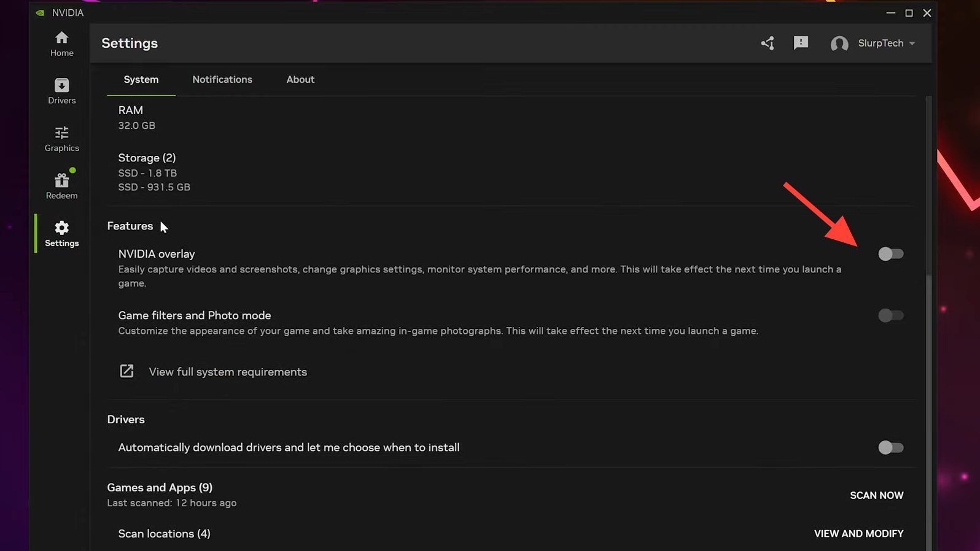This screenshot has width=980, height=551.
Task: Click the NVIDIA logo in title bar
Action: (41, 12)
